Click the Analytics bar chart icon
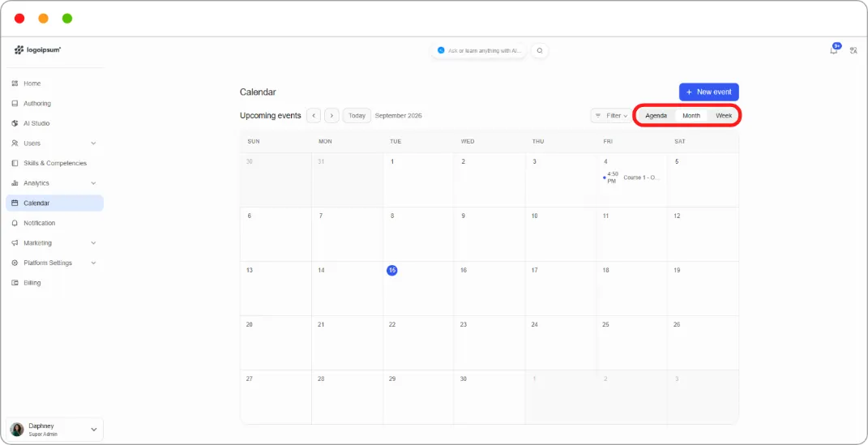 15,183
